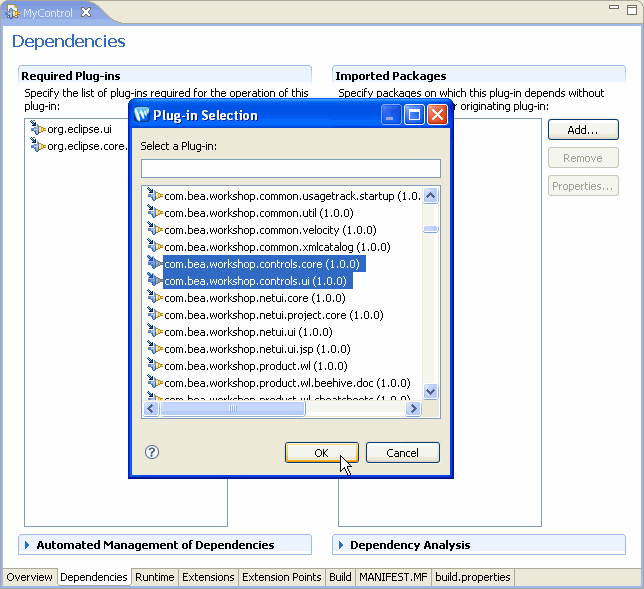The height and width of the screenshot is (589, 644).
Task: Click the plug-in list scroll down arrow
Action: [x=430, y=391]
